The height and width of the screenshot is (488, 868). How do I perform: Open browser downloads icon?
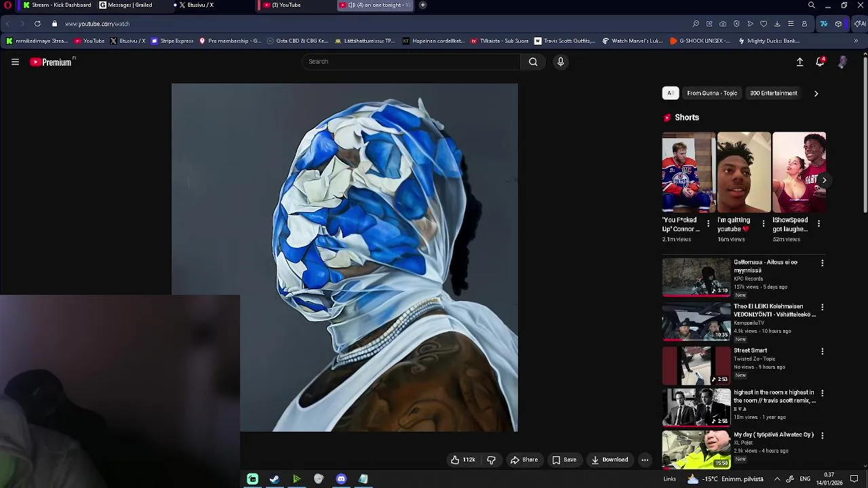pyautogui.click(x=777, y=24)
